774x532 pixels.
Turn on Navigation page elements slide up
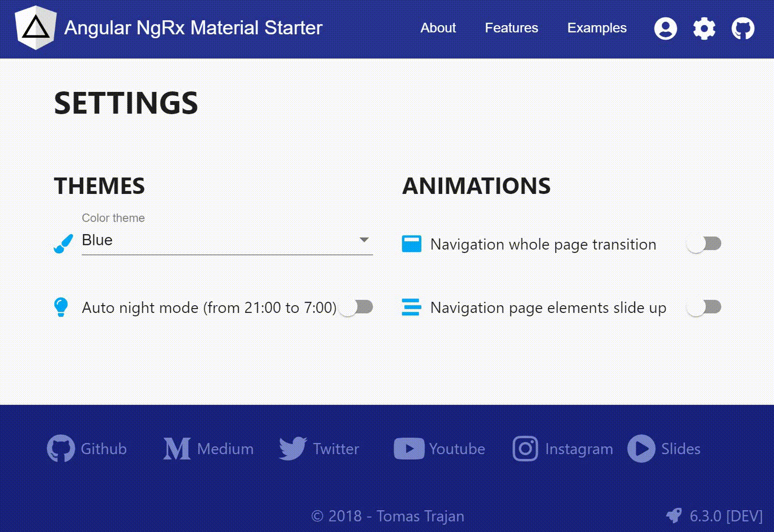pos(704,307)
